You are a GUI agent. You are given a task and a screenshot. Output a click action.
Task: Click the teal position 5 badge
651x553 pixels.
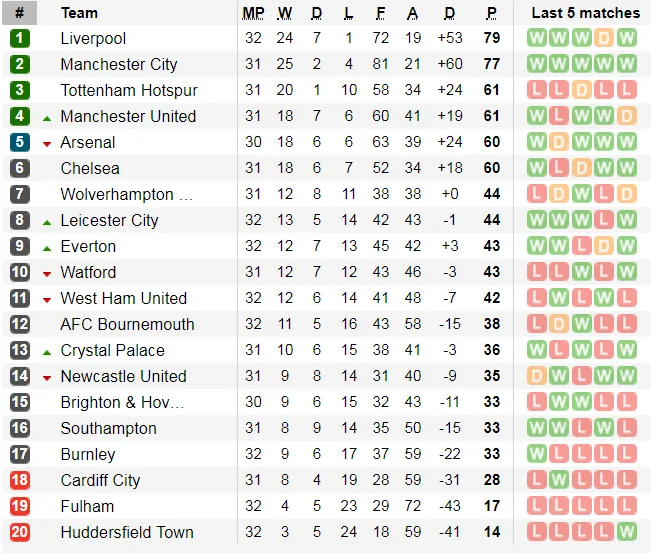20,142
